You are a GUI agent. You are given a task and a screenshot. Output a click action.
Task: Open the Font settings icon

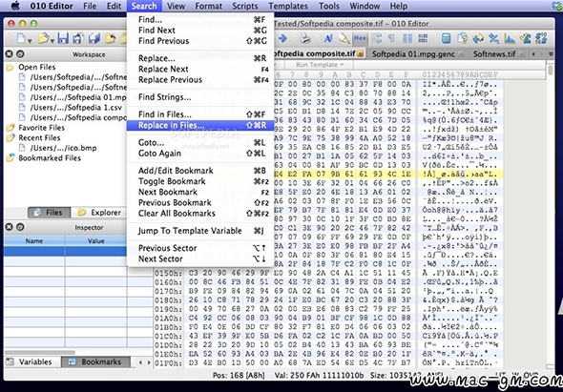328,38
